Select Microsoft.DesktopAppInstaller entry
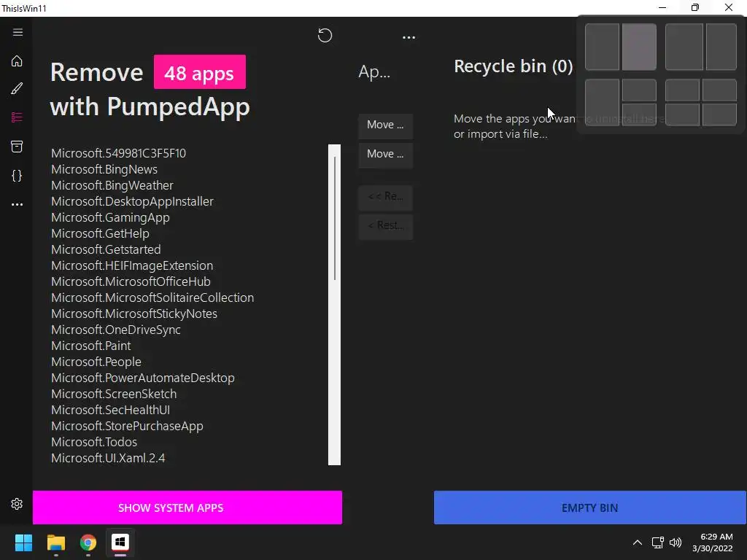This screenshot has height=560, width=747. pos(132,201)
